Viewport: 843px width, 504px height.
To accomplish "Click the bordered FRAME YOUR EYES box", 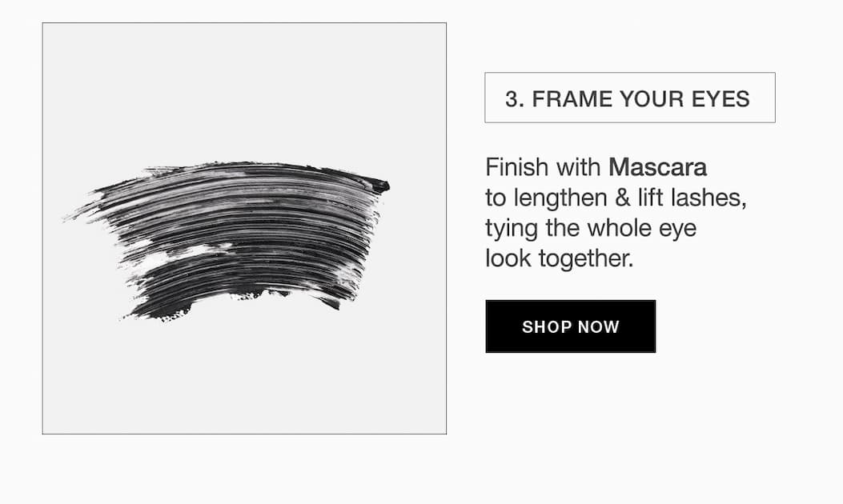I will (629, 98).
